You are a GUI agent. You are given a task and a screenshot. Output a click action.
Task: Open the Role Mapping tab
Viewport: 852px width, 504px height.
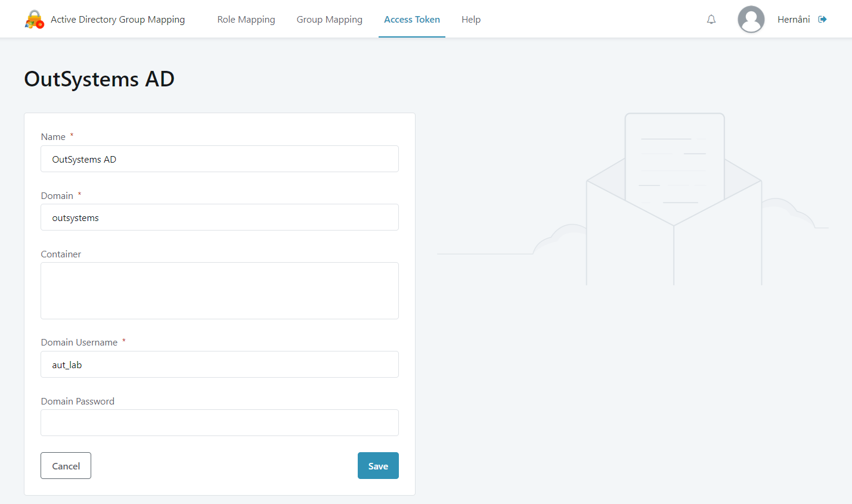246,20
